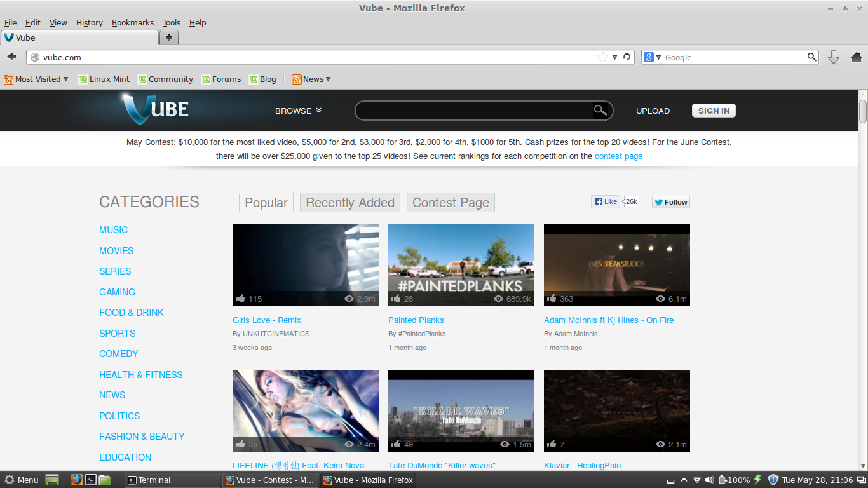This screenshot has height=488, width=868.
Task: Click the back navigation arrow
Action: click(12, 57)
